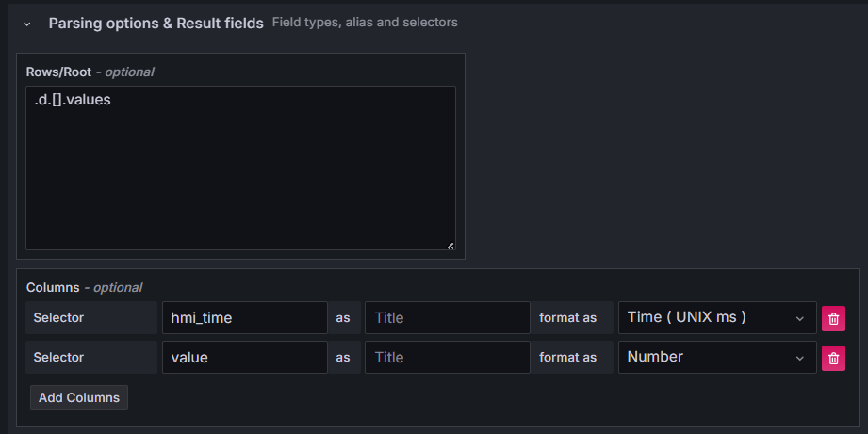This screenshot has width=868, height=434.
Task: Delete the value column row
Action: click(833, 359)
